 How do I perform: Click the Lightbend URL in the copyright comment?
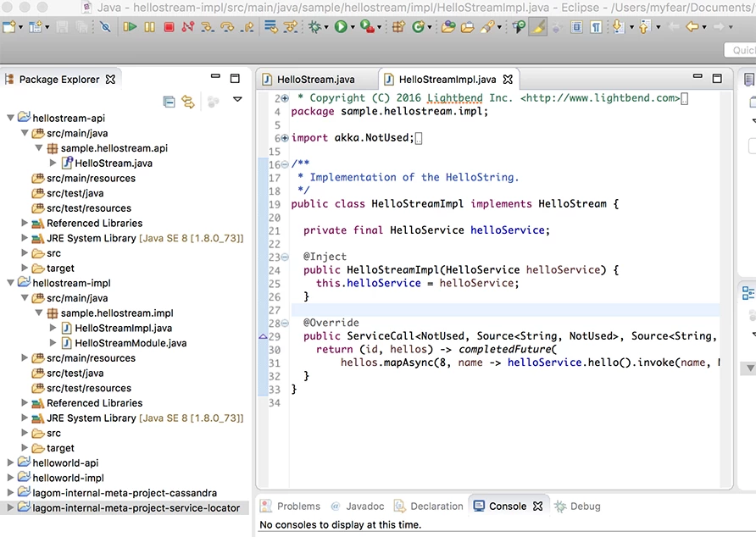[600, 98]
